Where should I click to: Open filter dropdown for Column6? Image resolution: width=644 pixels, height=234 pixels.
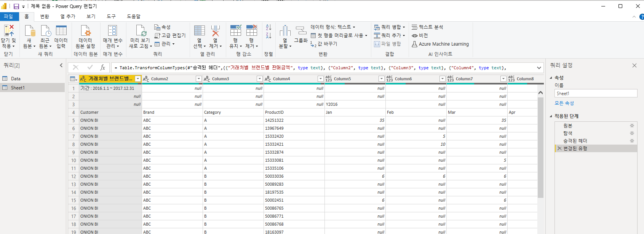[x=442, y=79]
